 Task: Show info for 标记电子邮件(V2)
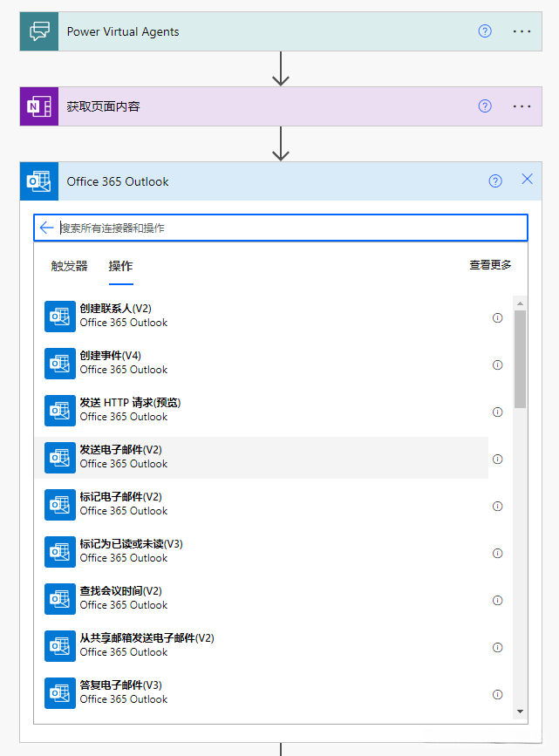coord(497,506)
